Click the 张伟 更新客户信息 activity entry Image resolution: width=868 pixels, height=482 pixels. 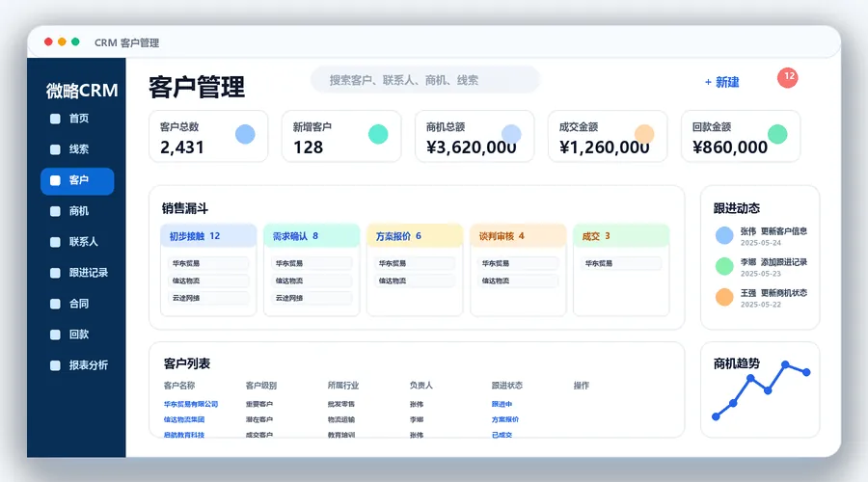point(761,236)
